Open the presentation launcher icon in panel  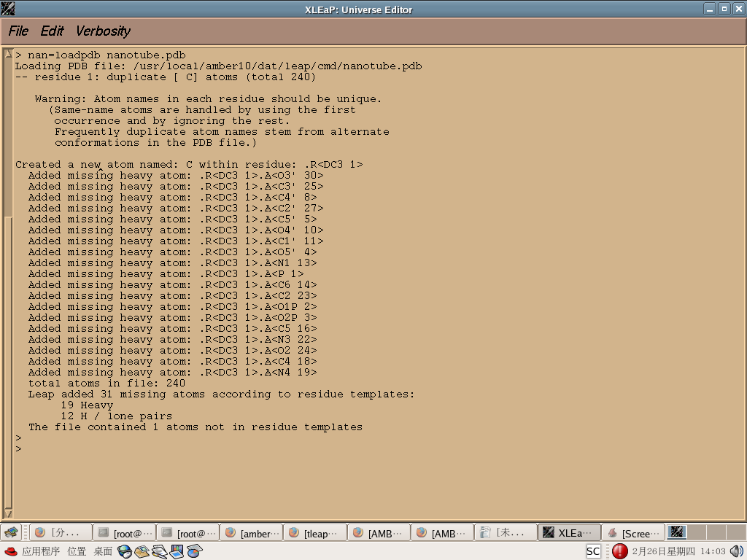177,551
